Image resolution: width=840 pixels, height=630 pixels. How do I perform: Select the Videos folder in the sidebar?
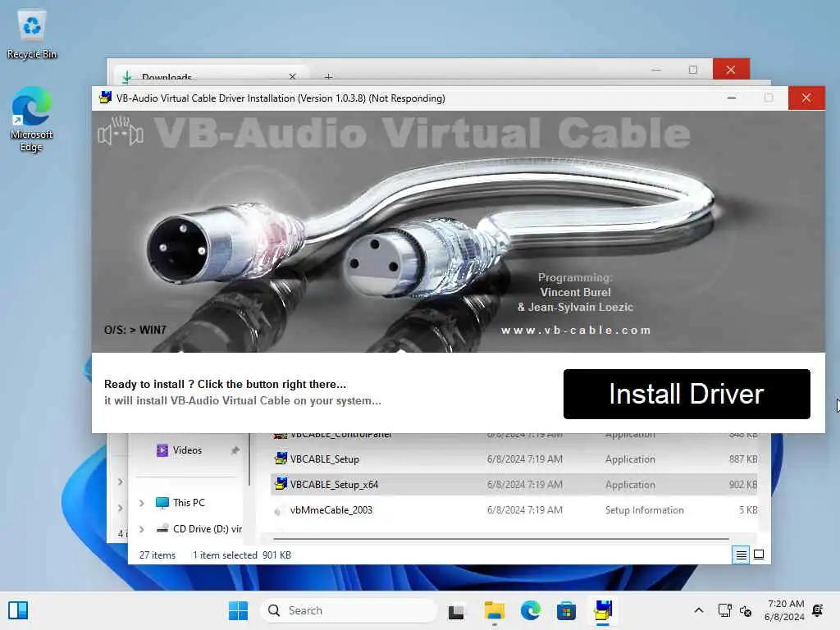coord(188,450)
